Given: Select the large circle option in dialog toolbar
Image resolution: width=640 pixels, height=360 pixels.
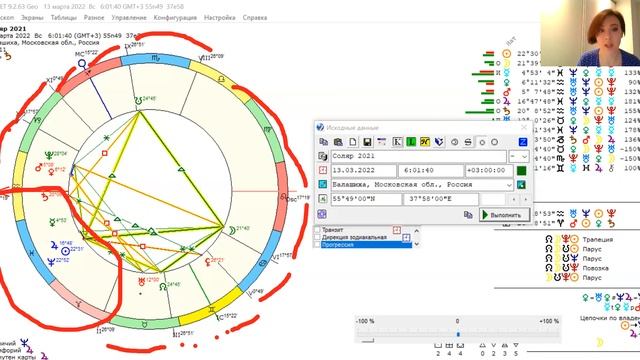Looking at the screenshot, I should click(x=494, y=142).
